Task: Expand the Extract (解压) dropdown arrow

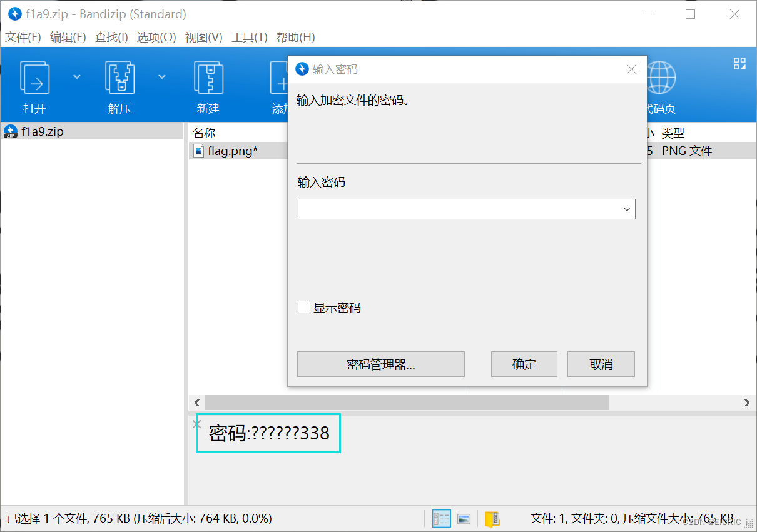Action: click(x=162, y=77)
